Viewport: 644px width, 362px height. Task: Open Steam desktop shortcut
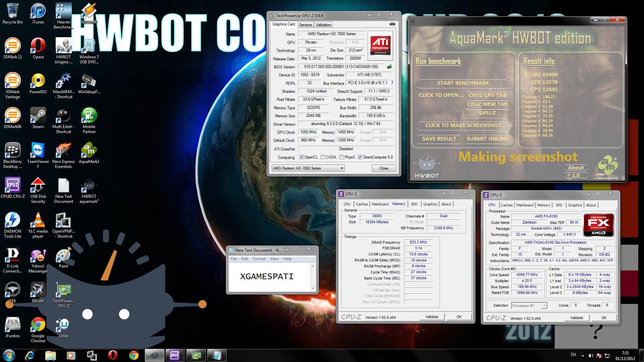click(x=38, y=118)
